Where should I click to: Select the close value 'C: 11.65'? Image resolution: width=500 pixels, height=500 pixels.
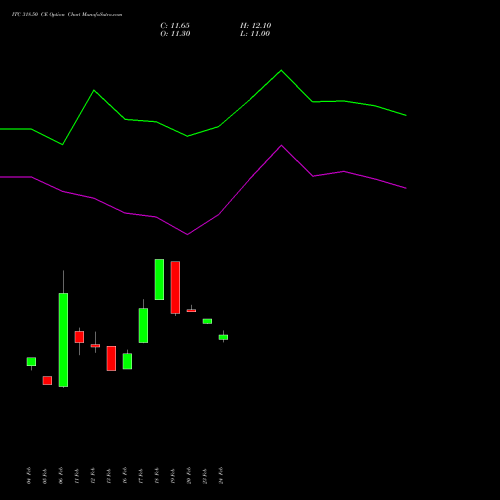point(175,26)
